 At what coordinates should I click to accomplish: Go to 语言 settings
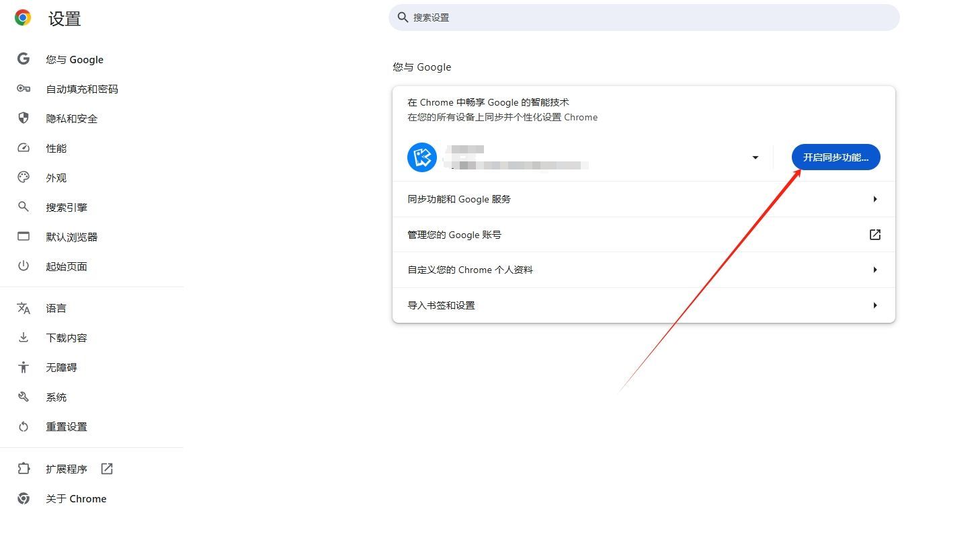pos(56,308)
